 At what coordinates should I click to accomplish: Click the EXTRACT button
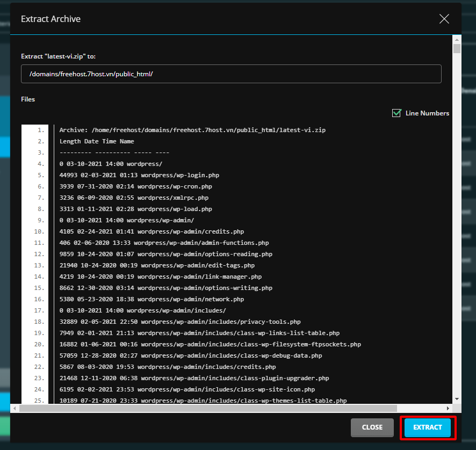428,427
